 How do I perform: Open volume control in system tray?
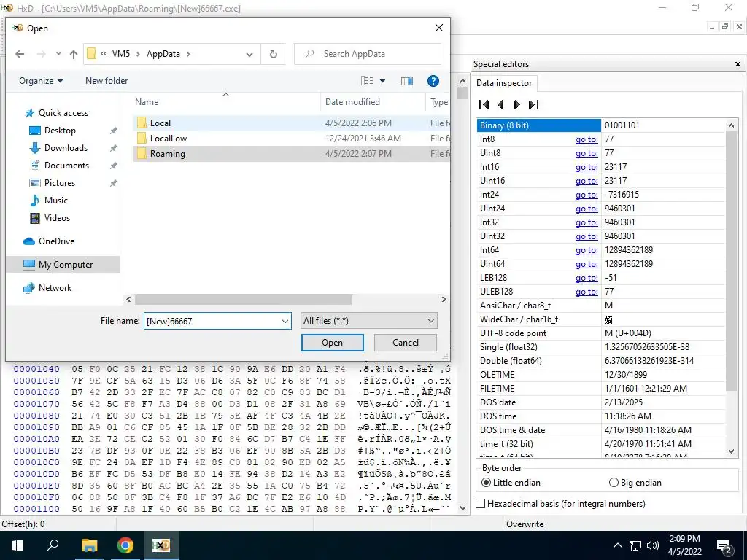(653, 545)
